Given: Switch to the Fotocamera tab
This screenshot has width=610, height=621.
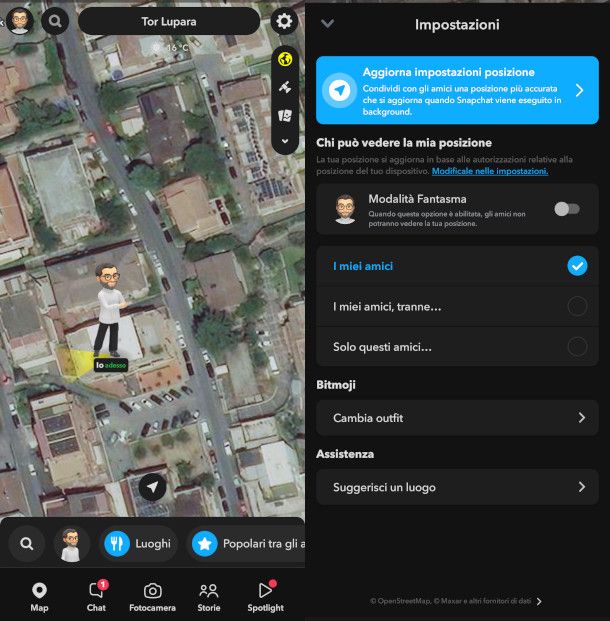Looking at the screenshot, I should click(152, 597).
